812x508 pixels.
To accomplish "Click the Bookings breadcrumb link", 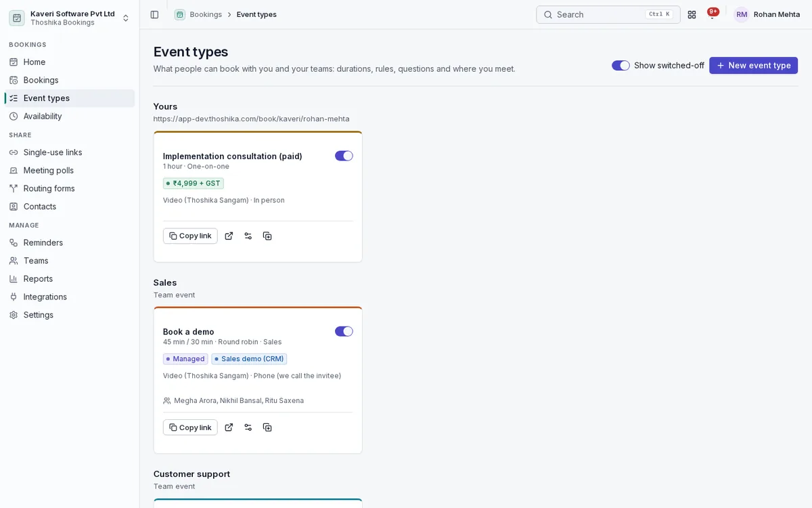I will pos(206,14).
